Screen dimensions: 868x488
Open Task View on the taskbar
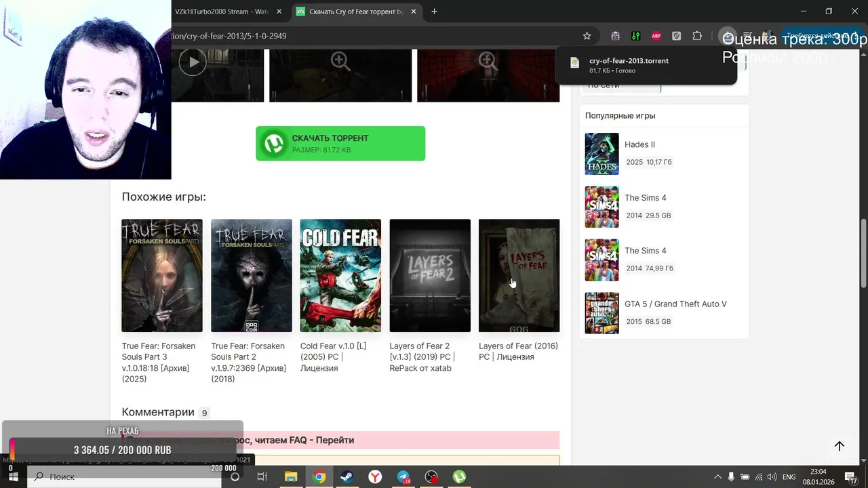coord(262,477)
